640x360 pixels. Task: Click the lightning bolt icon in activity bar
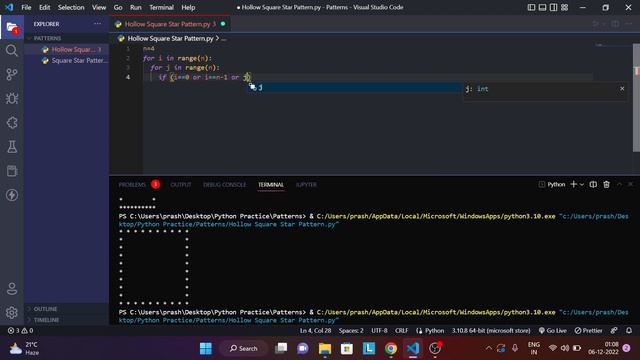point(11,195)
